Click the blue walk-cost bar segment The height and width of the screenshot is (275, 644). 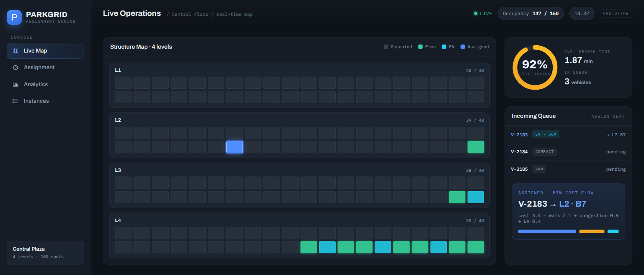(x=547, y=232)
